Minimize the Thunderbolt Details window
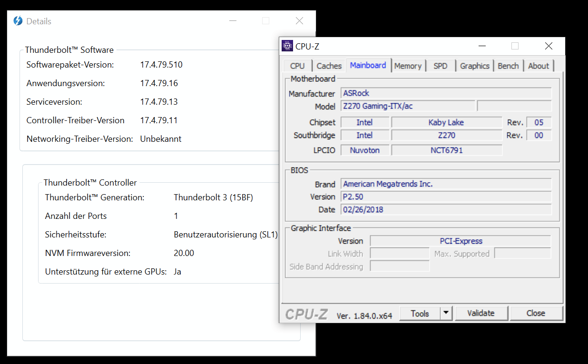This screenshot has height=364, width=588. [233, 21]
